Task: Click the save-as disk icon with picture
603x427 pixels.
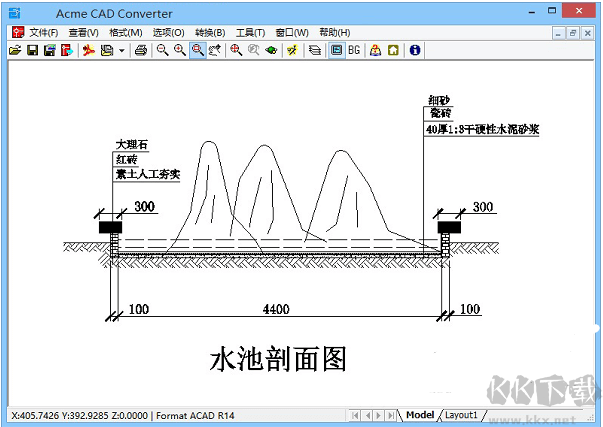Action: point(50,50)
